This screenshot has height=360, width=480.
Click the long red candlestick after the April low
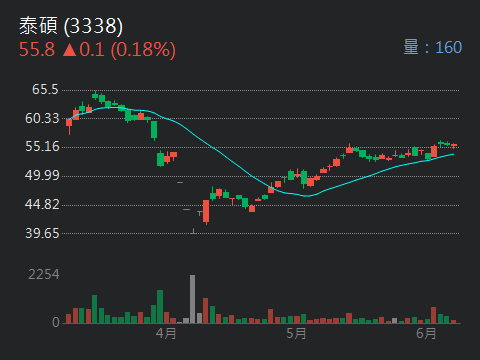click(206, 212)
